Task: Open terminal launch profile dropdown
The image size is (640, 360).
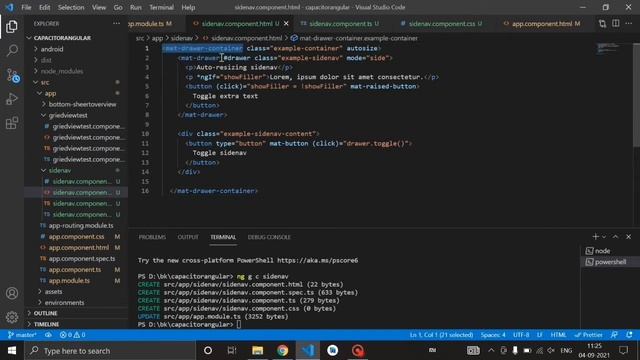Action: tap(604, 237)
